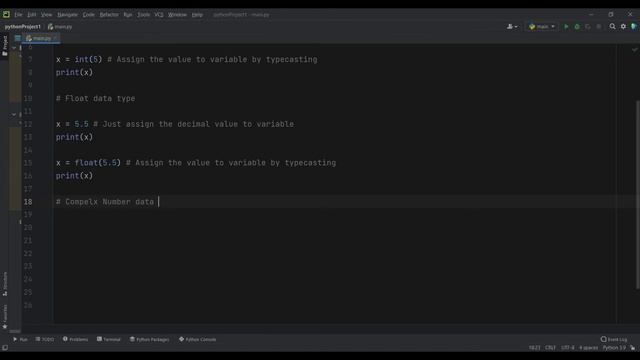The height and width of the screenshot is (360, 640).
Task: Open the Python Packages tool window
Action: point(149,339)
